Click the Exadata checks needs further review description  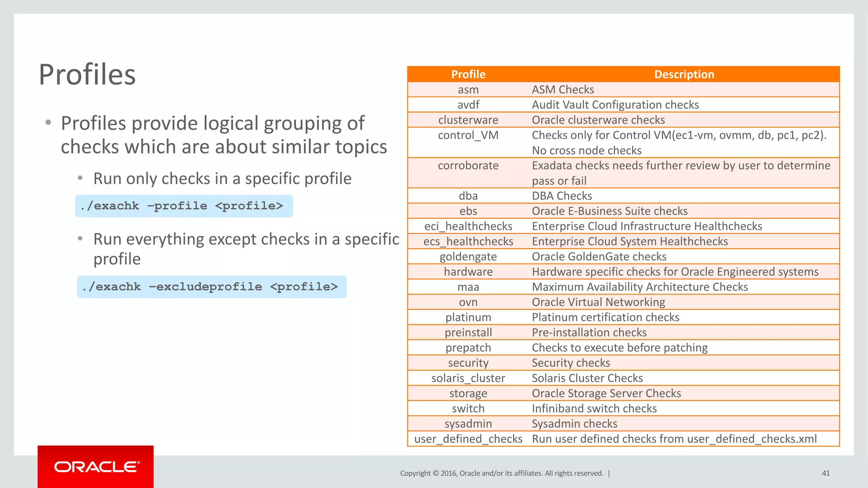point(681,173)
